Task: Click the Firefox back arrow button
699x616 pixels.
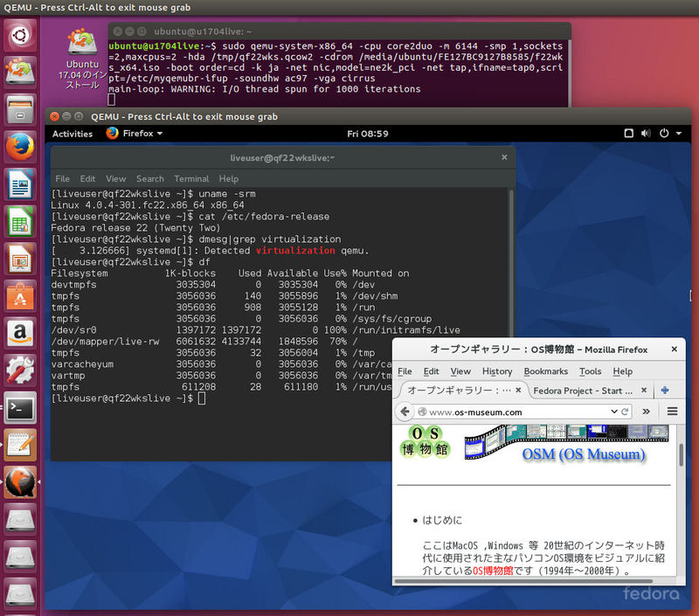Action: (405, 412)
